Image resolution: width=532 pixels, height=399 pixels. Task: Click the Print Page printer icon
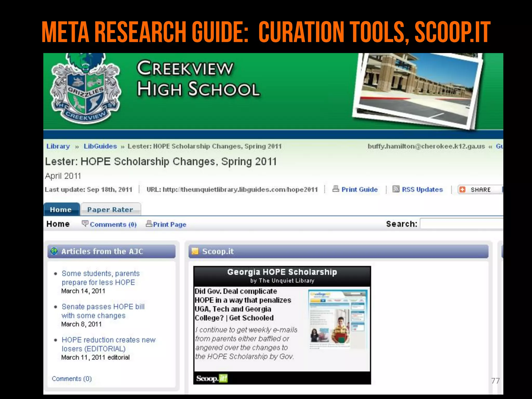click(x=149, y=223)
